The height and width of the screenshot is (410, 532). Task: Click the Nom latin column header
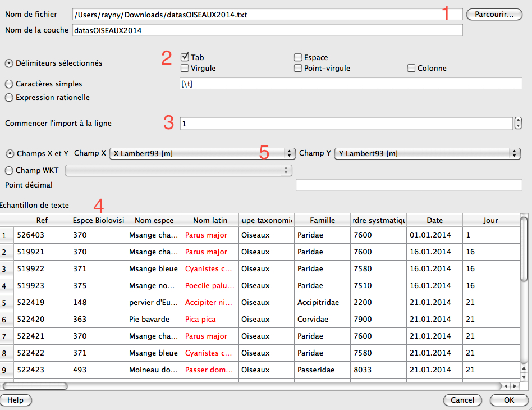click(x=210, y=220)
